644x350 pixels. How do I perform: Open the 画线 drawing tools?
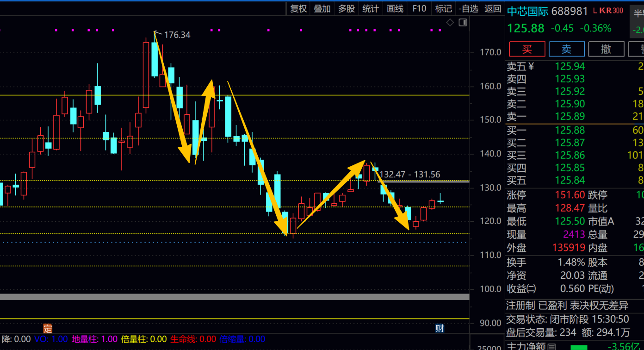[x=395, y=8]
